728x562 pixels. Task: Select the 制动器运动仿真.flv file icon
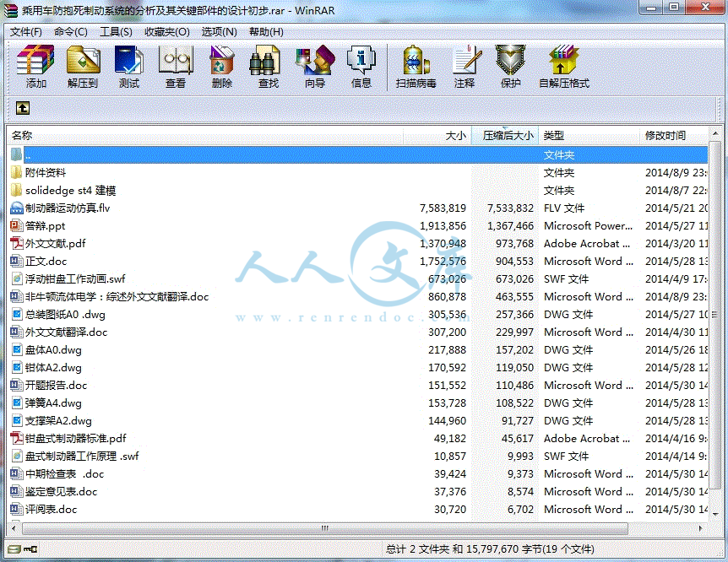tap(16, 208)
